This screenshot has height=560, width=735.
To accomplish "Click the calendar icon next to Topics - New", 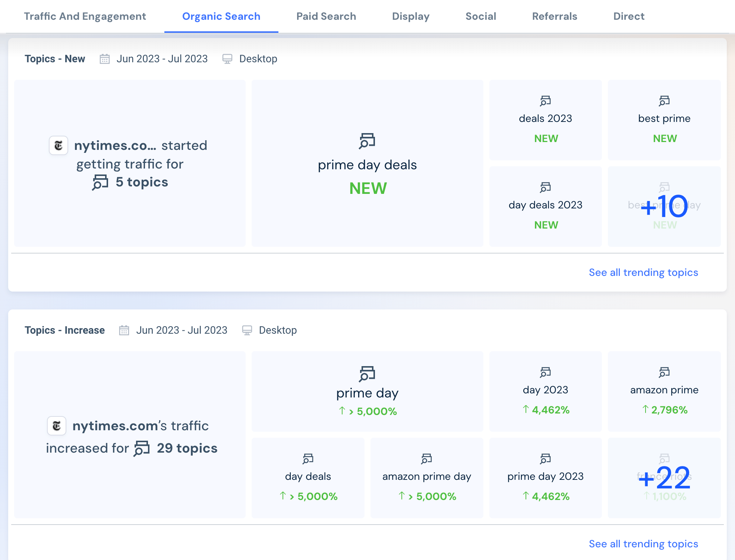I will 105,59.
